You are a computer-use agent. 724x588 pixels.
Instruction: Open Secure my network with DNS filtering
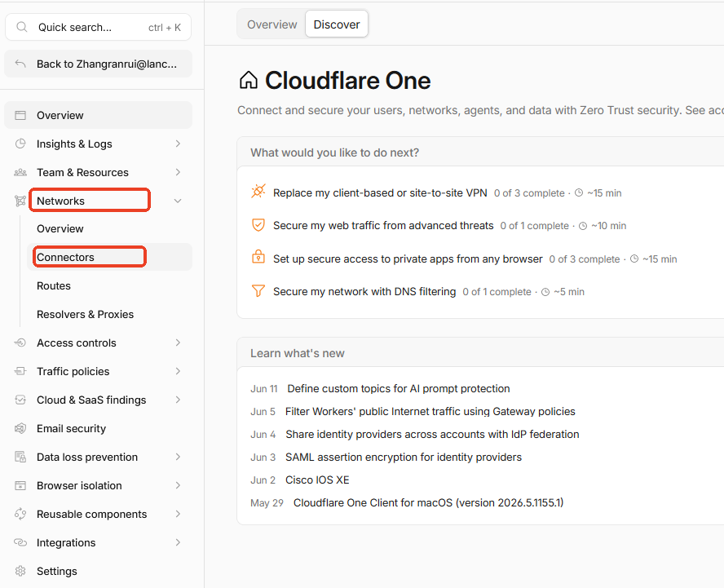point(364,292)
